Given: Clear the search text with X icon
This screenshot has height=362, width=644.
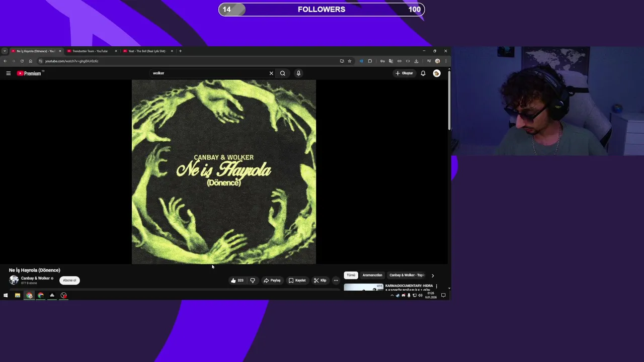Looking at the screenshot, I should [271, 73].
